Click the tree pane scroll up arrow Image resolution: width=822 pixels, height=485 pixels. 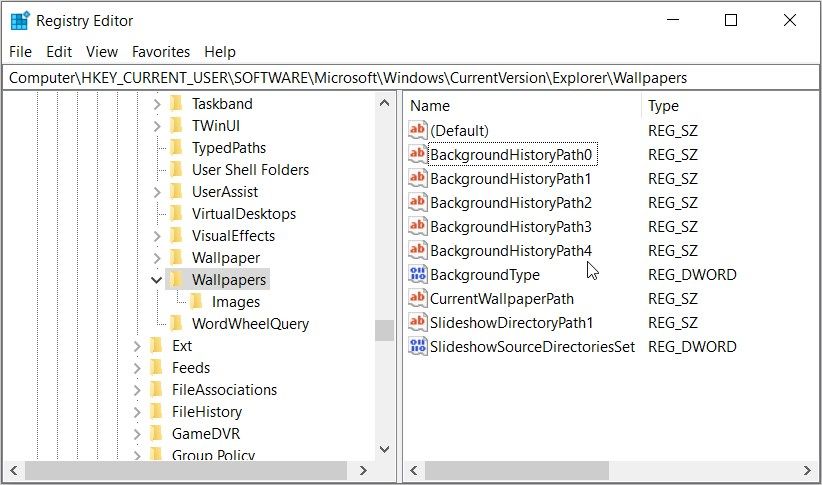[384, 103]
